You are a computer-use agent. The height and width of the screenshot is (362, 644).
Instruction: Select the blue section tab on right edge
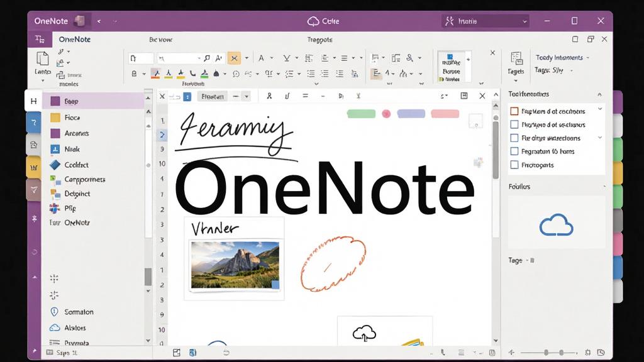pos(618,267)
